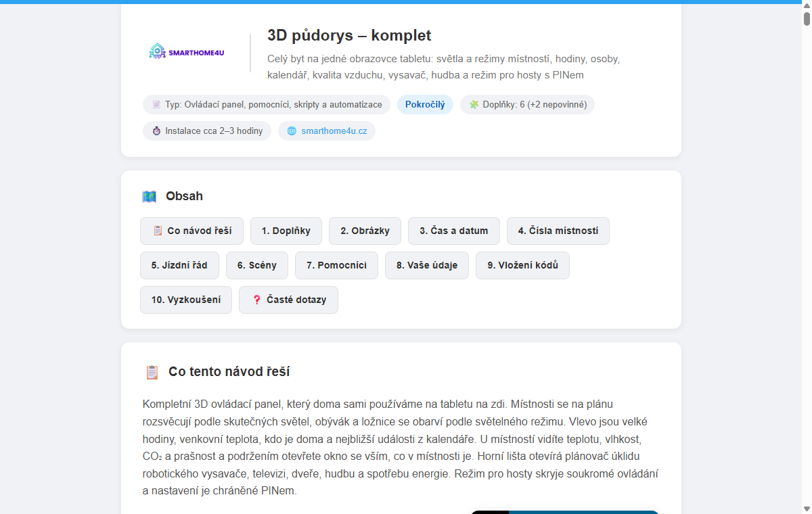Screen dimensions: 812x514
Task: Click clipboard icon beside Co tento návod řeší
Action: tap(152, 372)
